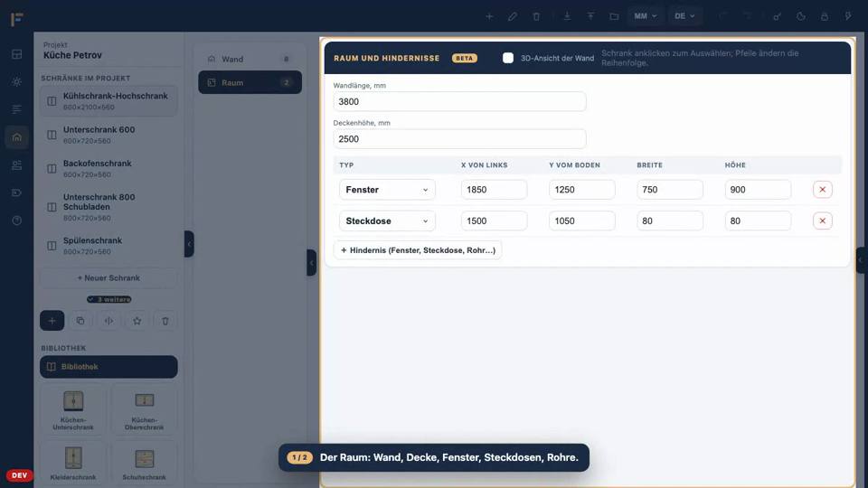Screen dimensions: 868x488
Task: Remove the Steckdose obstacle row
Action: tap(822, 221)
